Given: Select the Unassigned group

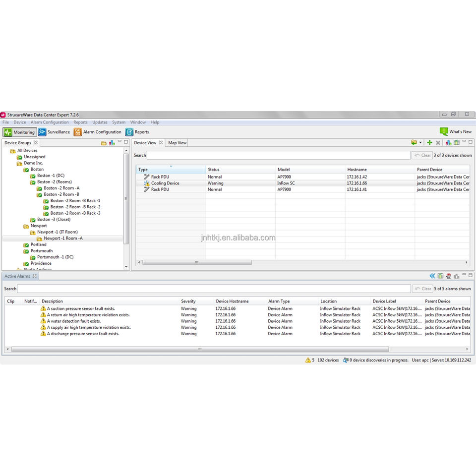Looking at the screenshot, I should [35, 157].
